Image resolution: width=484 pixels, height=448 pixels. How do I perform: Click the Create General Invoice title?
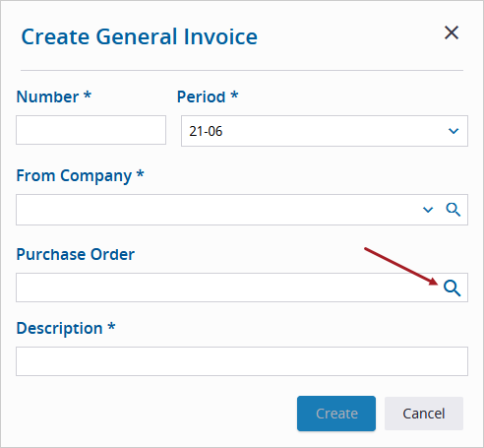pyautogui.click(x=140, y=36)
